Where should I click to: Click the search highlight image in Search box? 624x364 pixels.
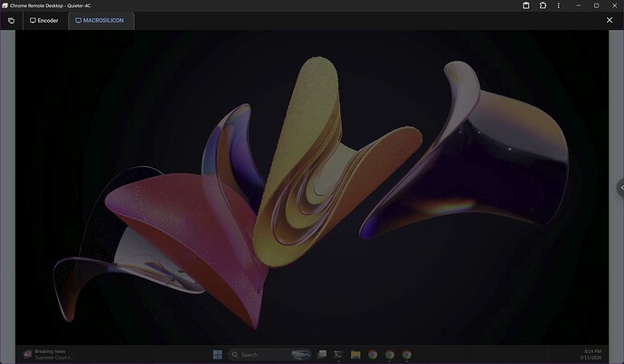pyautogui.click(x=301, y=354)
